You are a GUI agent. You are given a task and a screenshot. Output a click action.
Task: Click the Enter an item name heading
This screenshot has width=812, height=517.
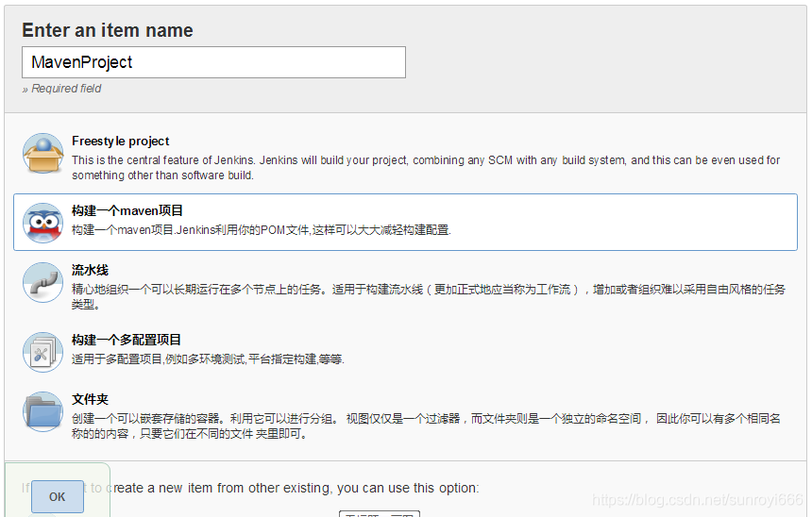[x=108, y=30]
